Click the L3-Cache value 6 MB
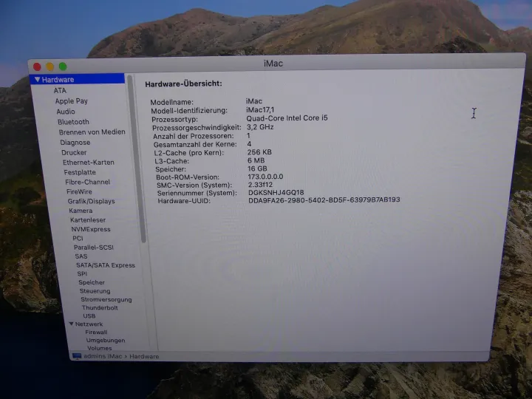This screenshot has height=399, width=532. pos(256,160)
